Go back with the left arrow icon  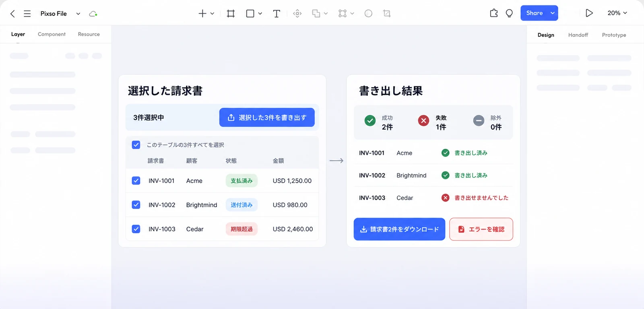coord(12,14)
